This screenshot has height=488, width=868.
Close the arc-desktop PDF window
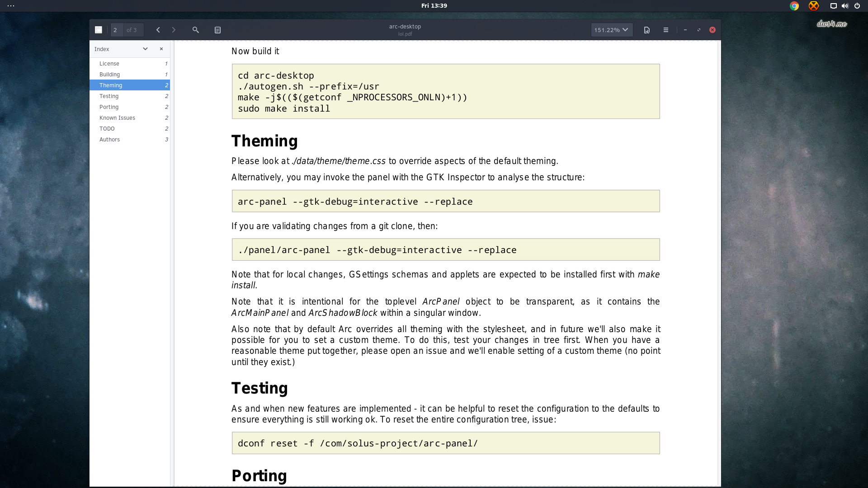(712, 30)
